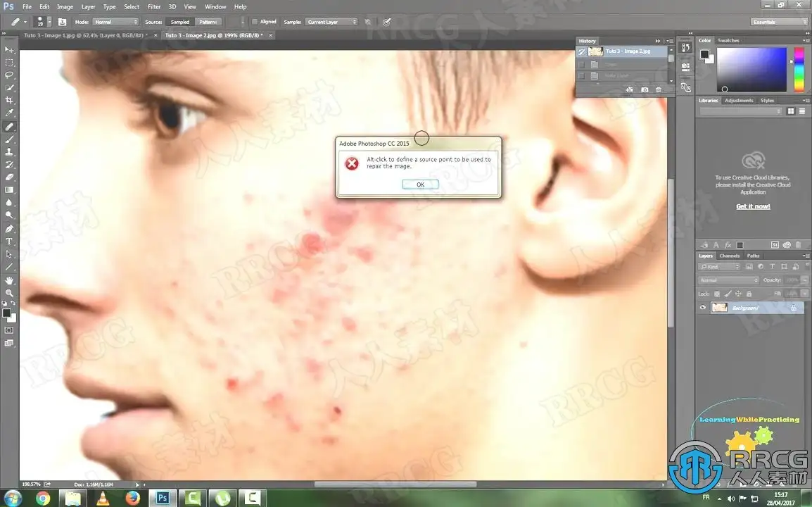This screenshot has width=812, height=507.
Task: Create new snapshot camera icon in History
Action: point(645,89)
